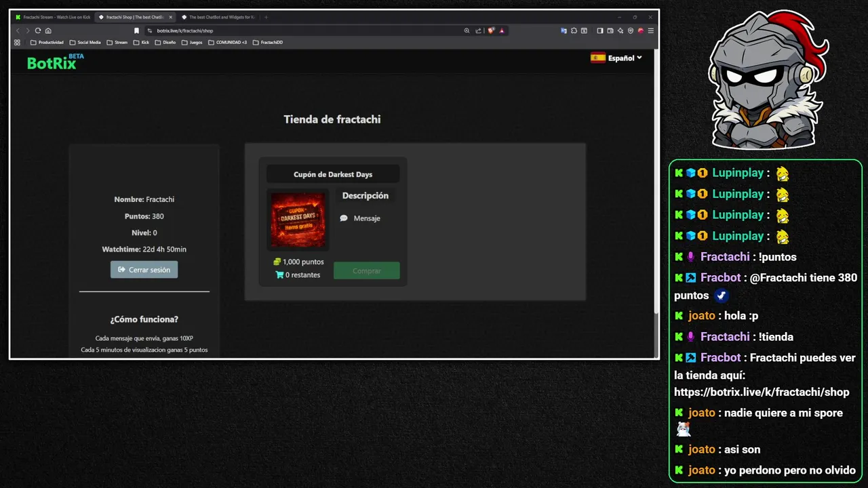Open the browser profile avatar
Image resolution: width=868 pixels, height=488 pixels.
641,30
